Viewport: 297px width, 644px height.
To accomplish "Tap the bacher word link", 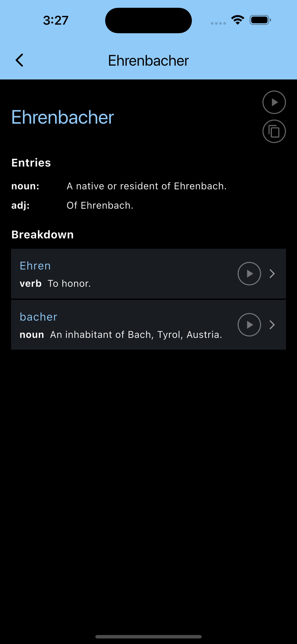I will tap(38, 317).
